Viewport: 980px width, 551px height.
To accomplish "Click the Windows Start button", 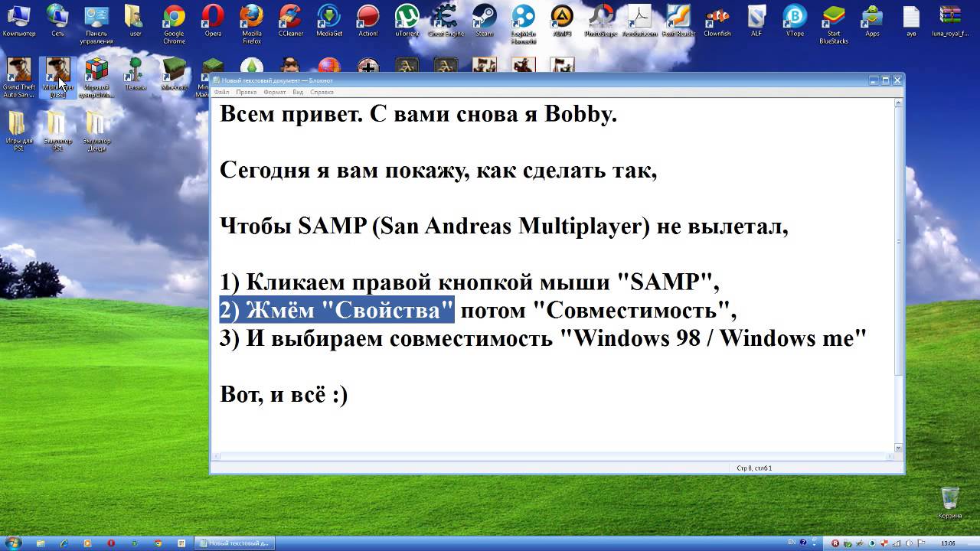I will (x=12, y=543).
